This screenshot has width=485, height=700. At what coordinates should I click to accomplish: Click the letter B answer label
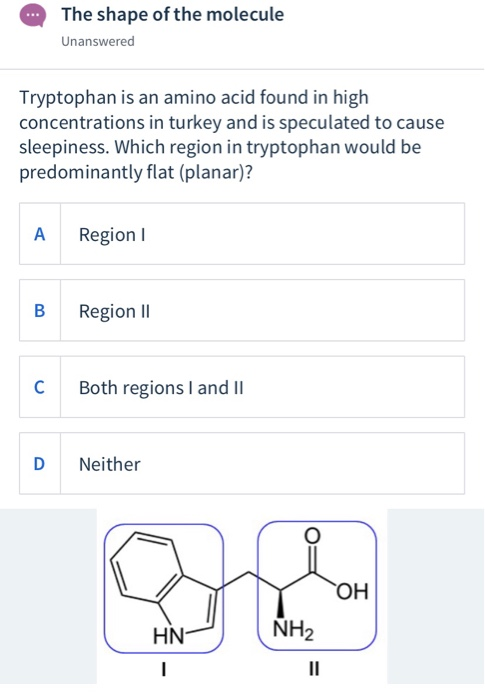[x=40, y=311]
